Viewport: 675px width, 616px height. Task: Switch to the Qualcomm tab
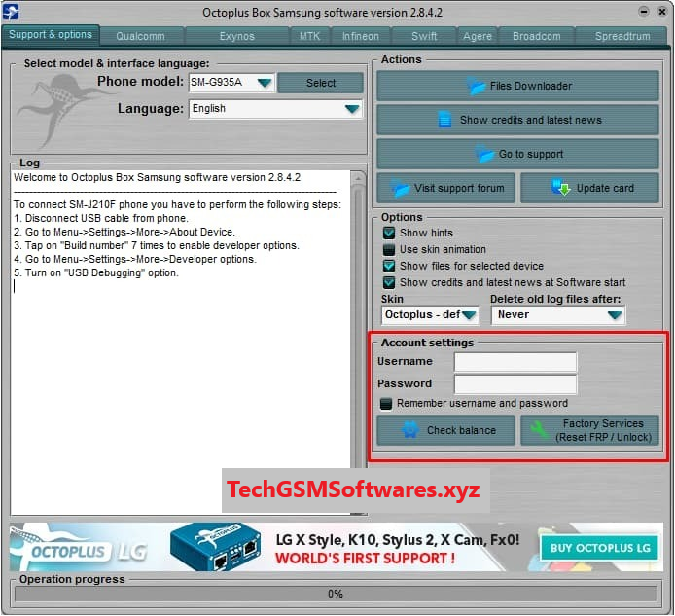[140, 36]
